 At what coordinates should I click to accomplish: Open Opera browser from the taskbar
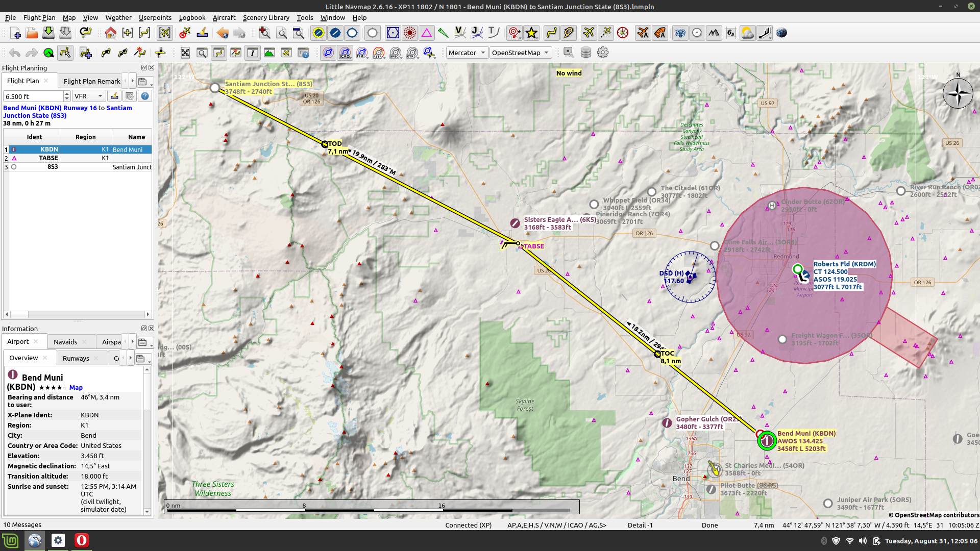coord(81,540)
